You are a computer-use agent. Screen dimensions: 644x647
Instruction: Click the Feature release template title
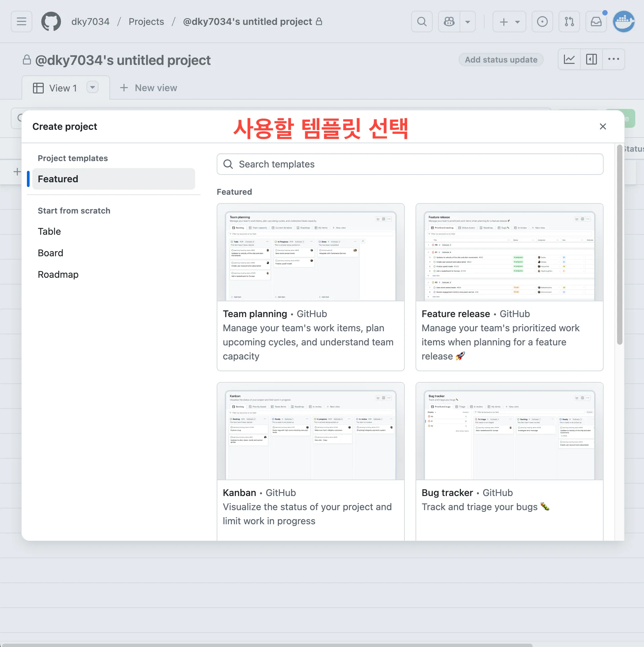pyautogui.click(x=456, y=314)
